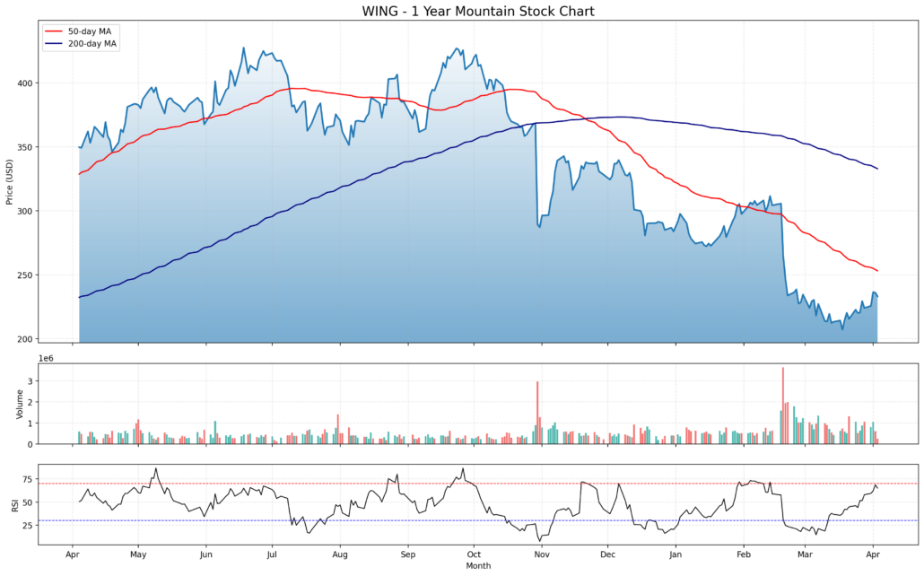Click the '1e6' volume scale multiplier
Viewport: 924px width, 576px height.
(x=46, y=358)
